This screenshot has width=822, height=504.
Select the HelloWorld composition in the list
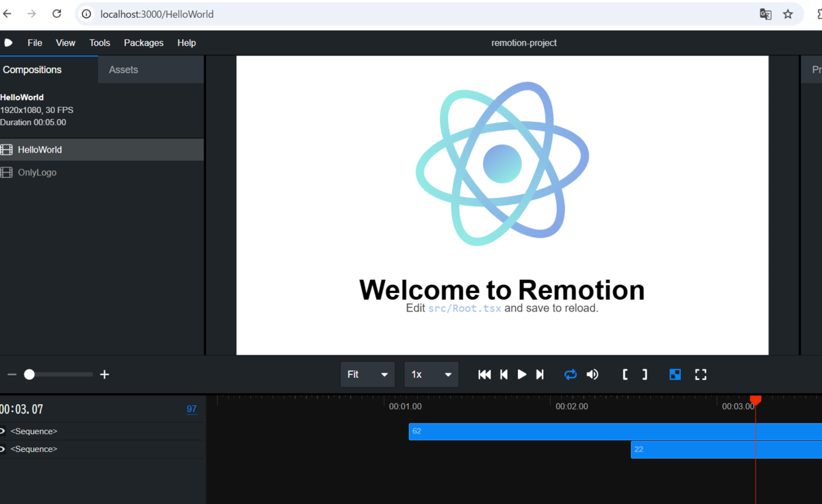(x=101, y=149)
